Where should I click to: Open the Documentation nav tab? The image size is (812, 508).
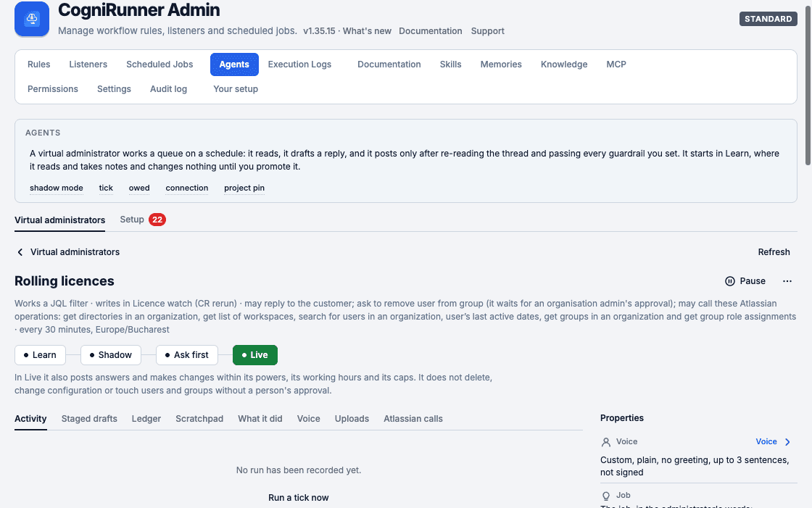click(389, 64)
